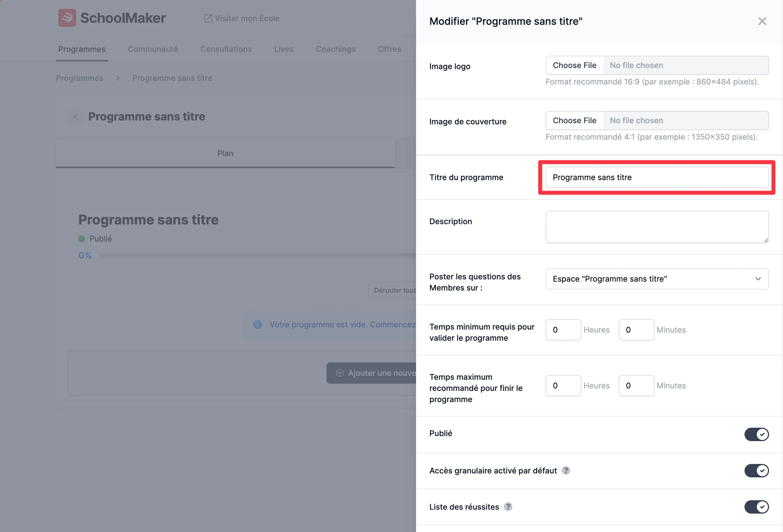Screen dimensions: 783x532
Task: Click minimum time Minutes field
Action: pos(636,330)
